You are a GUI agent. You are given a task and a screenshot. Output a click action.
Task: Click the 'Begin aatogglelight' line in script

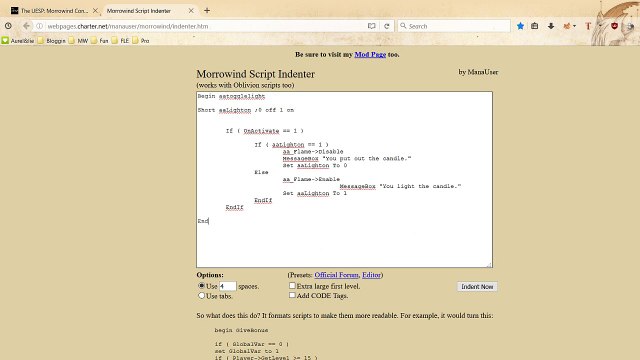(231, 96)
